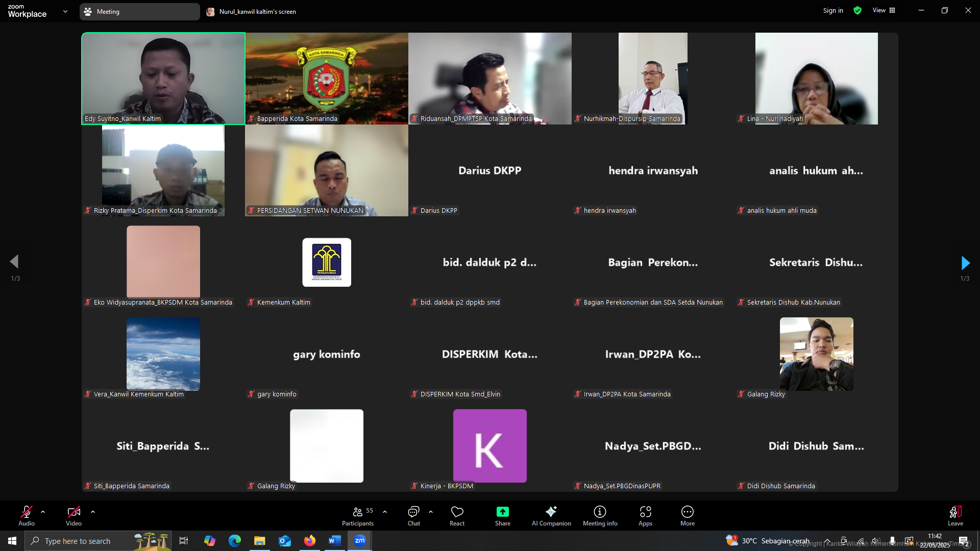
Task: Click the Sign in link
Action: (833, 10)
